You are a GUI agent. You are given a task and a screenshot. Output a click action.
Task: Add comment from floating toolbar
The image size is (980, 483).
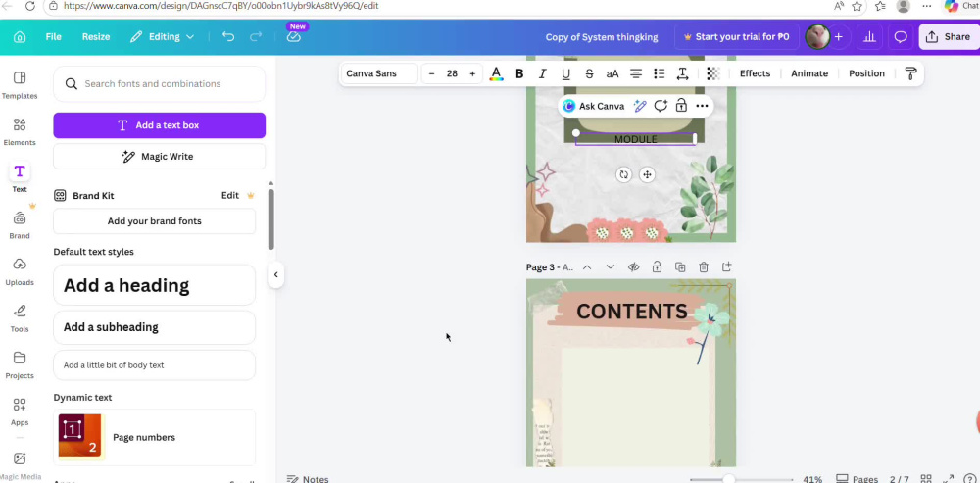coord(661,106)
